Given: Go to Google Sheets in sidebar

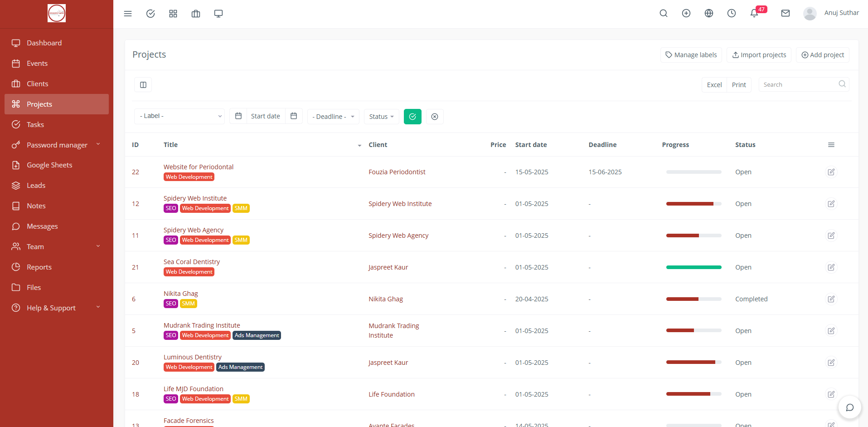Looking at the screenshot, I should (x=57, y=165).
